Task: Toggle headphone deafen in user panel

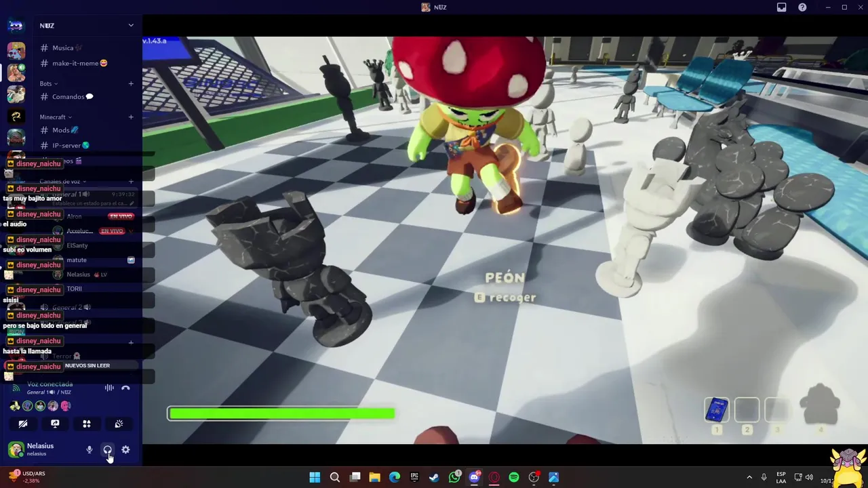Action: pyautogui.click(x=107, y=449)
